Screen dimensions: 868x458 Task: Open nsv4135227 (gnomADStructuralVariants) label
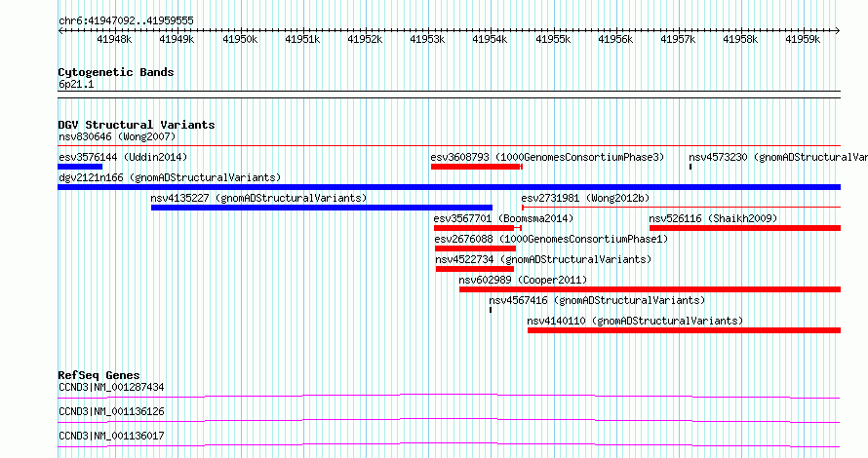[x=258, y=198]
